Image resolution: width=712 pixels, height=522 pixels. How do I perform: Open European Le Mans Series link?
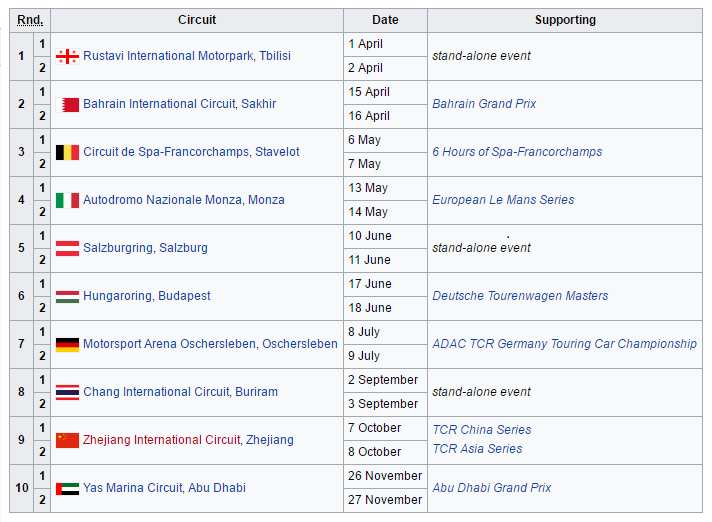(x=503, y=200)
